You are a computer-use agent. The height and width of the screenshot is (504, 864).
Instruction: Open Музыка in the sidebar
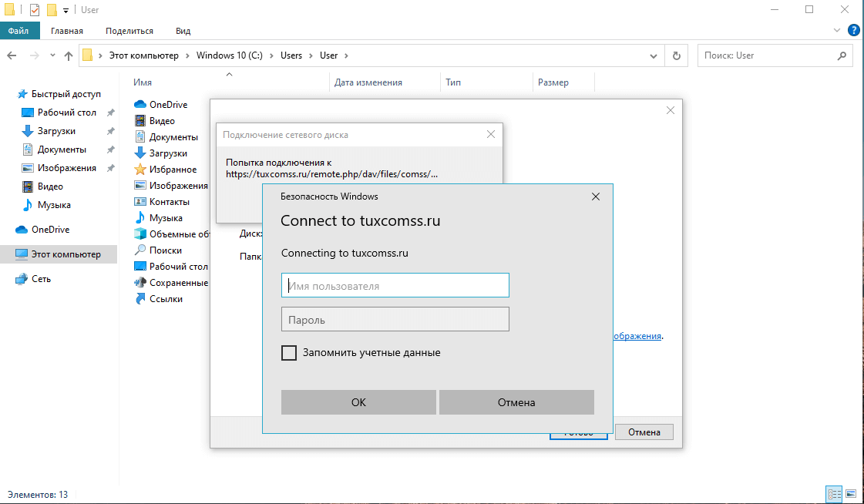point(54,205)
